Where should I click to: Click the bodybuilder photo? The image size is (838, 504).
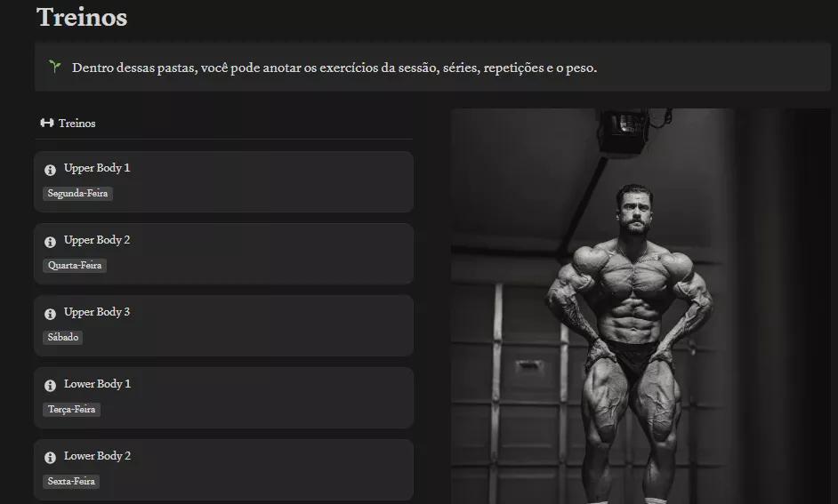coord(641,306)
